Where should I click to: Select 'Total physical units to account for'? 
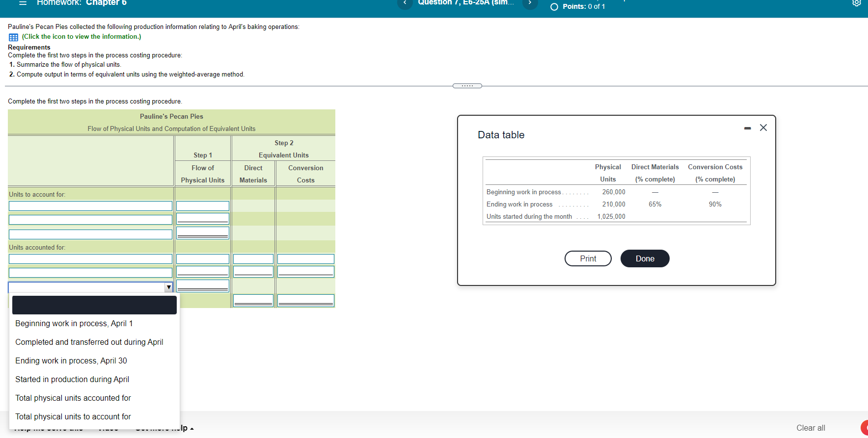[x=94, y=417]
